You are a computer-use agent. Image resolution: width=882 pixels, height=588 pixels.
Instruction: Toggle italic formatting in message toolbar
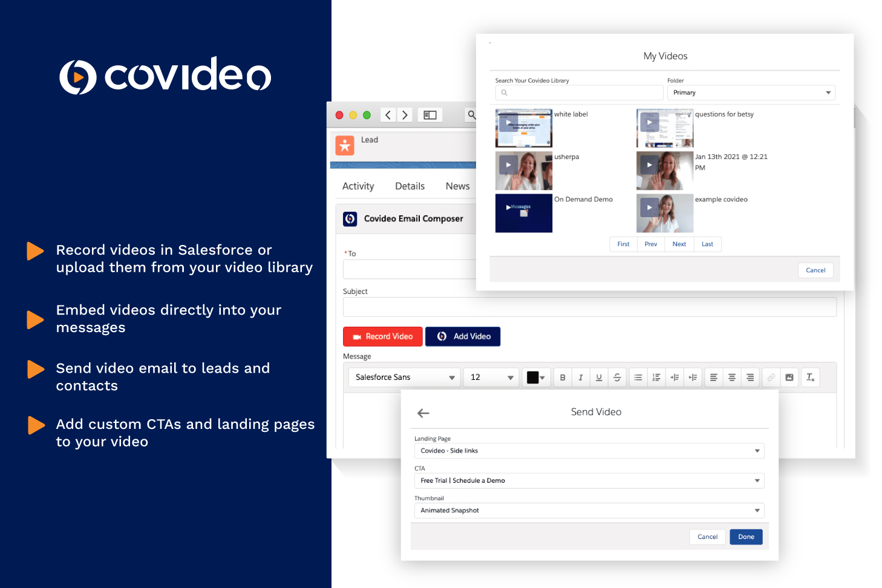click(x=581, y=377)
